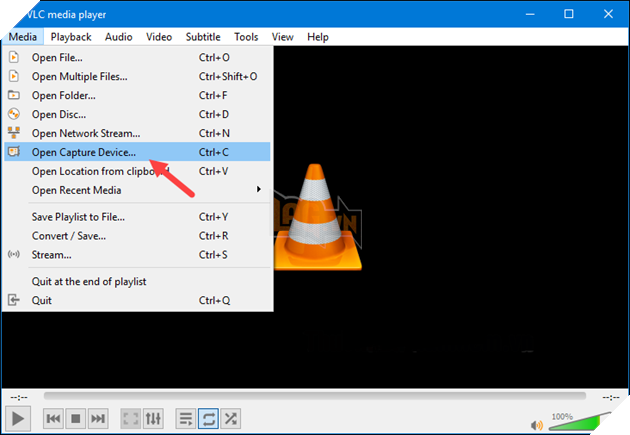
Task: Skip to the previous media track
Action: [53, 419]
